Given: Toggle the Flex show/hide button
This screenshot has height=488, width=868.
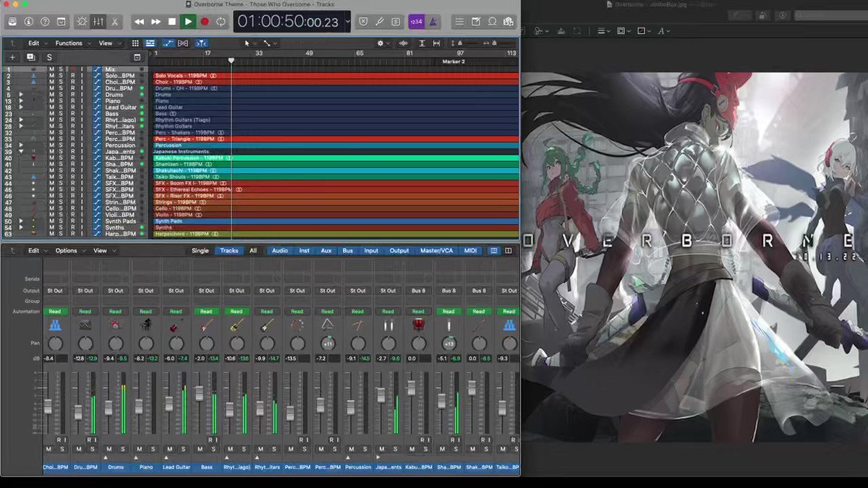Looking at the screenshot, I should (x=184, y=43).
